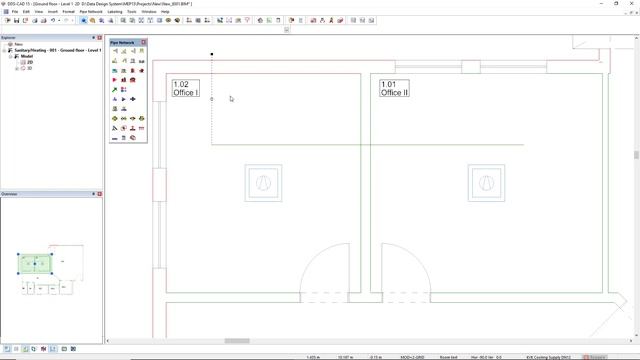The width and height of the screenshot is (640, 360).
Task: Click the green highlighted area in Overview thumbnail
Action: [35, 264]
